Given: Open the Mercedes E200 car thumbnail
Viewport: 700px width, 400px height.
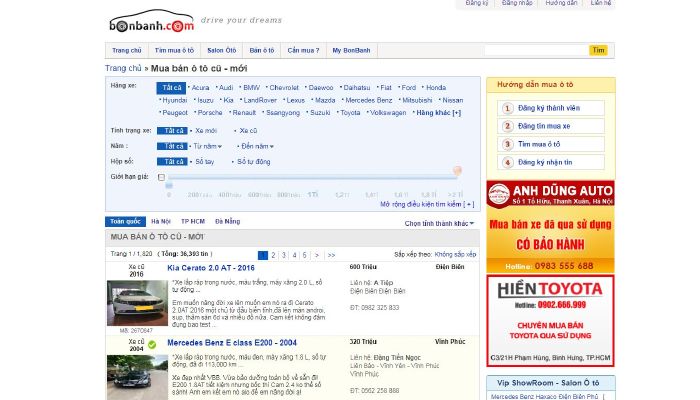Looking at the screenshot, I should [x=138, y=377].
